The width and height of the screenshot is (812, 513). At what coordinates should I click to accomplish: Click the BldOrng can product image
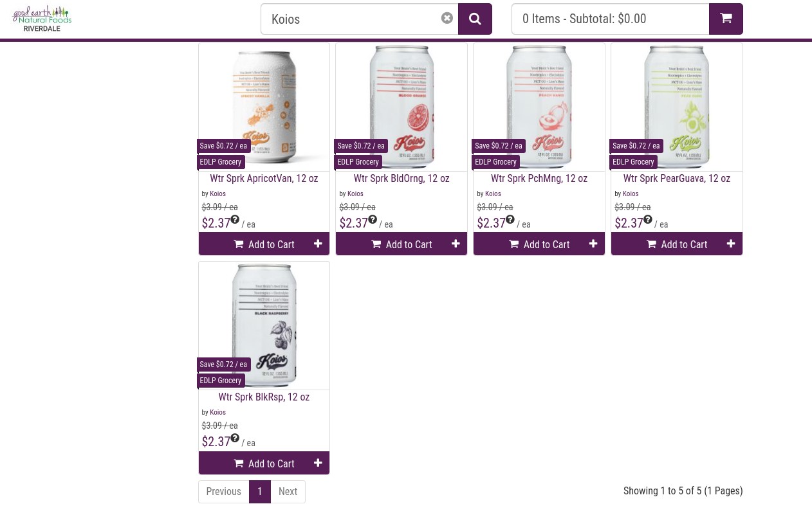click(x=401, y=107)
